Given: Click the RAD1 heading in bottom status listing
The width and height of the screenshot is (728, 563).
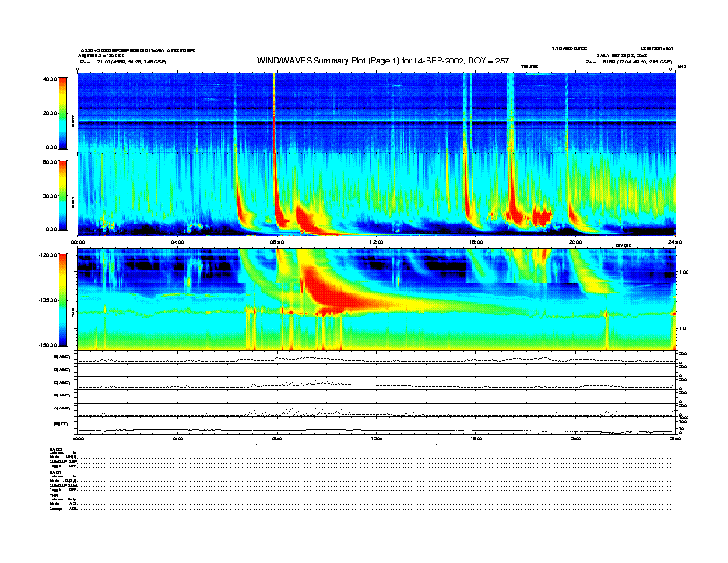Looking at the screenshot, I should point(56,472).
